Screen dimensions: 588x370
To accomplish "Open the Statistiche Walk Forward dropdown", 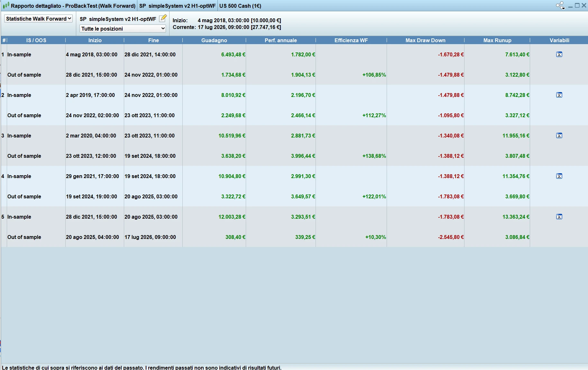I will pos(38,19).
